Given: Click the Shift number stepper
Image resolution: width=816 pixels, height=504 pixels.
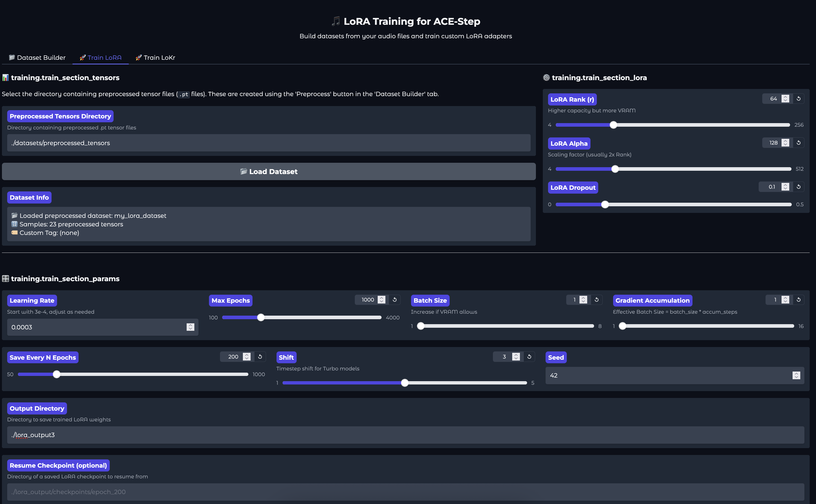Looking at the screenshot, I should click(x=516, y=357).
